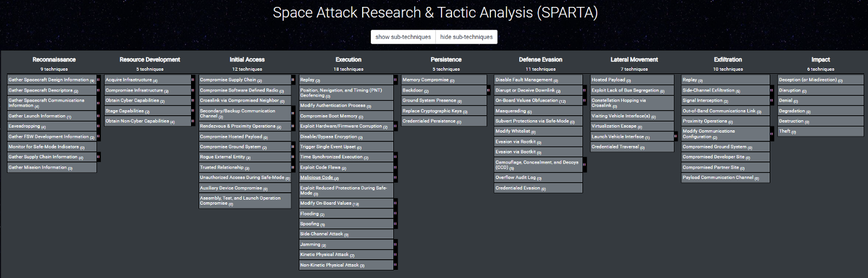Screen dimensions: 868x278
Task: Open Crosslink via Compromised Neighbor technique
Action: tap(245, 101)
